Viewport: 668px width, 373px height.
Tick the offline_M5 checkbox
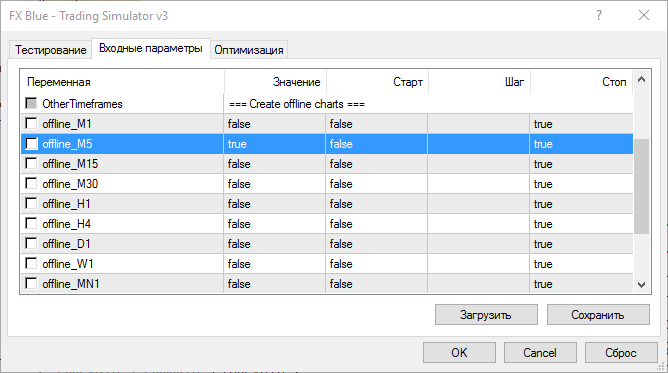(31, 143)
